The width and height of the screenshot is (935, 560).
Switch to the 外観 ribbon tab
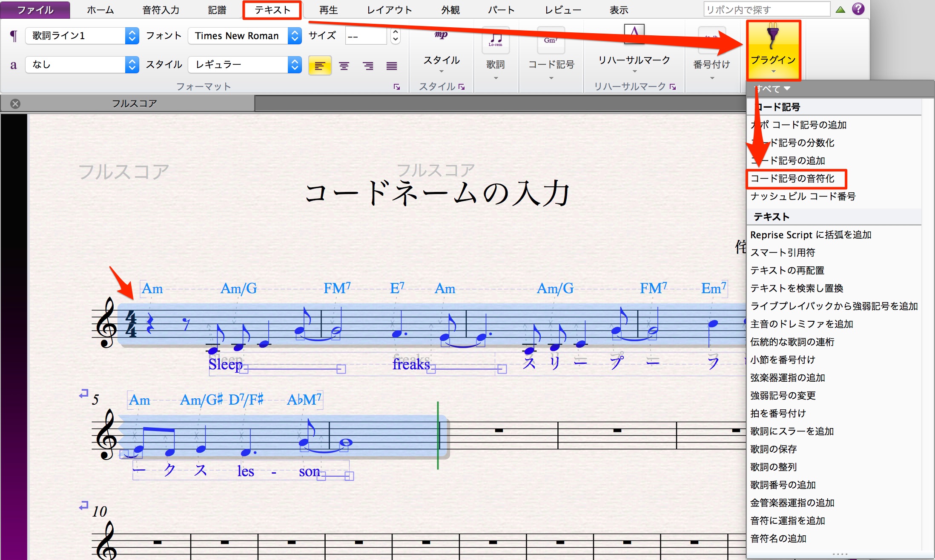click(450, 10)
